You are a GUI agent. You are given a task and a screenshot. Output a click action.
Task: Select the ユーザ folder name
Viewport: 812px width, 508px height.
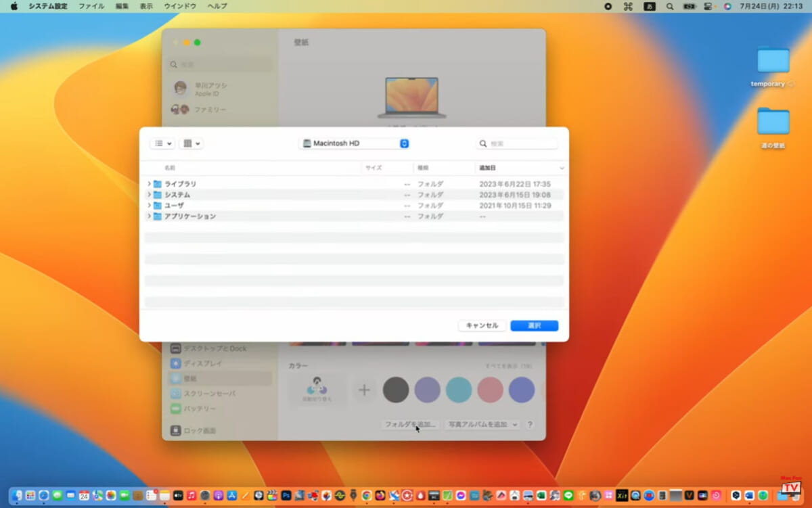pos(174,206)
